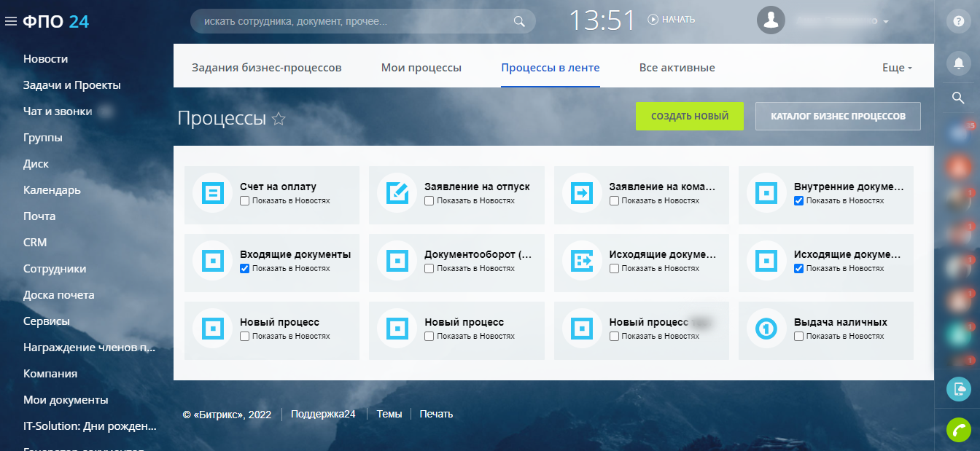980x451 pixels.
Task: Click НАЧАТЬ to start the workday timer
Action: click(x=672, y=20)
